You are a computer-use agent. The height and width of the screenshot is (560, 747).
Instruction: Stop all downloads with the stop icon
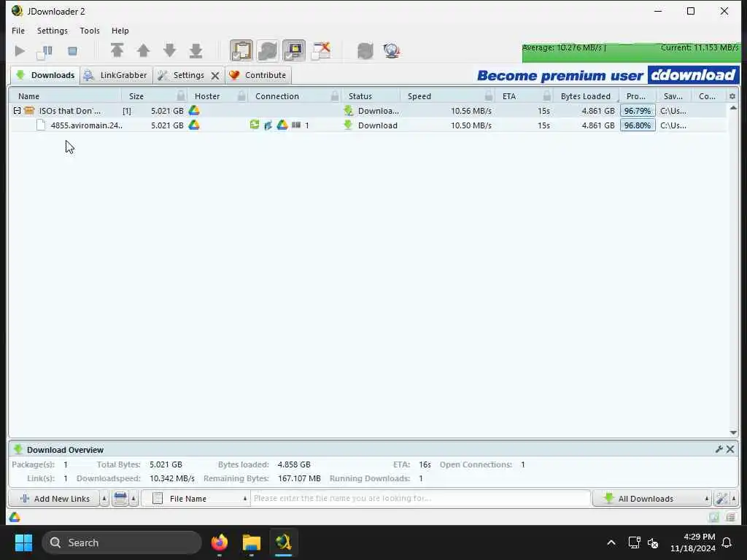pyautogui.click(x=72, y=50)
